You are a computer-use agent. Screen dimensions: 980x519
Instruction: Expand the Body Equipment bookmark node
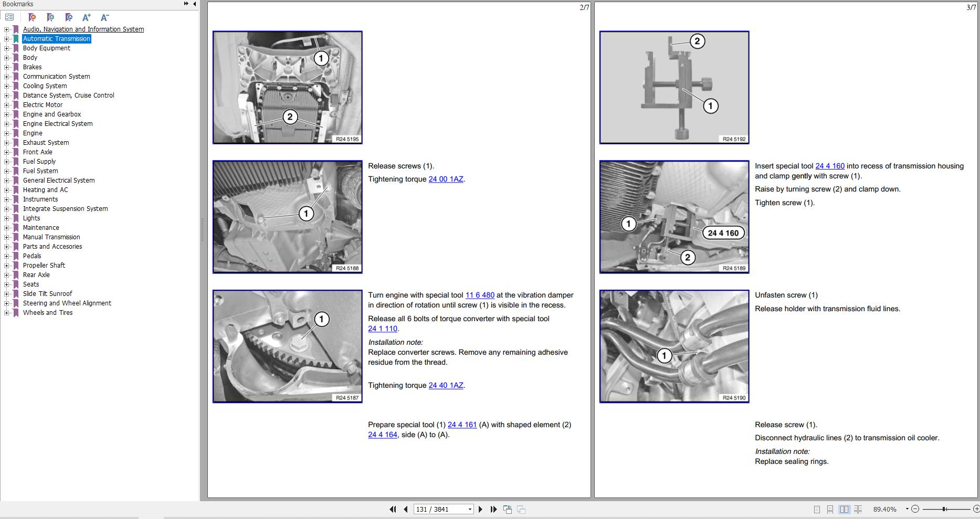7,48
